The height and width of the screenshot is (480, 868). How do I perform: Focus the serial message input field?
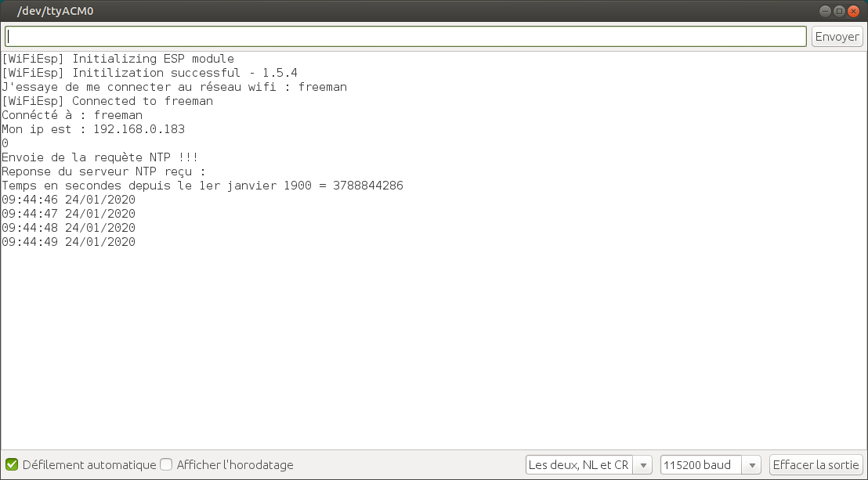click(x=406, y=37)
